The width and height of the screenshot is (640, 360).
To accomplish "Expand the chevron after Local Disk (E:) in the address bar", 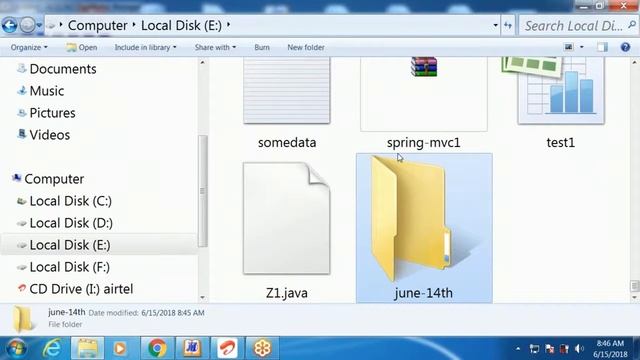I will coord(228,25).
